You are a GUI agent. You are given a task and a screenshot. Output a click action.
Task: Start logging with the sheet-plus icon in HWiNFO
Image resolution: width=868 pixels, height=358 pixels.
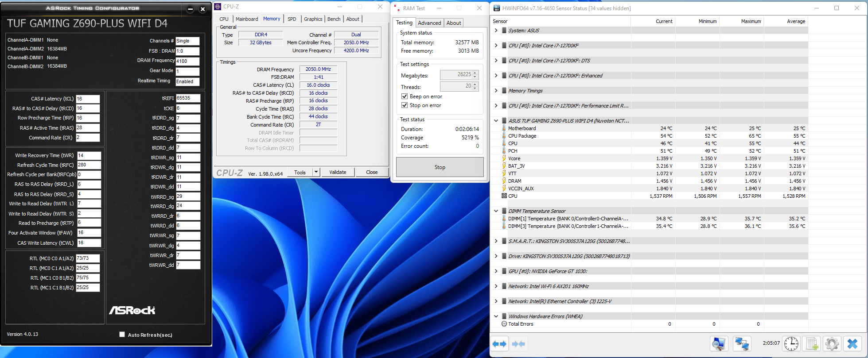(x=812, y=344)
